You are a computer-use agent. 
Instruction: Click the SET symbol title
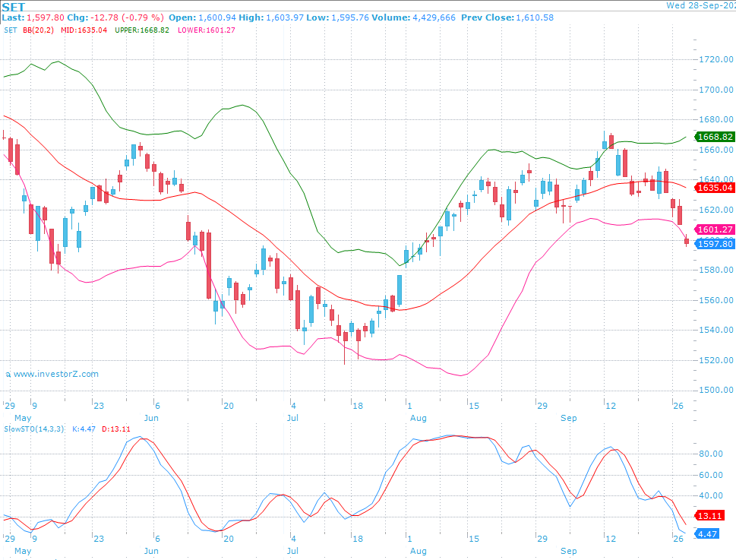[x=14, y=7]
